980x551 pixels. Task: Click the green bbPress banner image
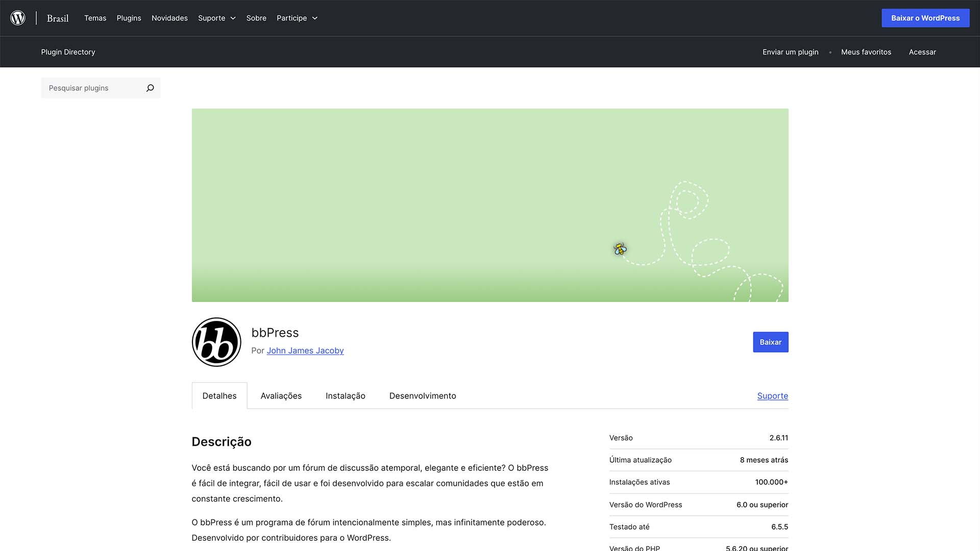click(490, 205)
